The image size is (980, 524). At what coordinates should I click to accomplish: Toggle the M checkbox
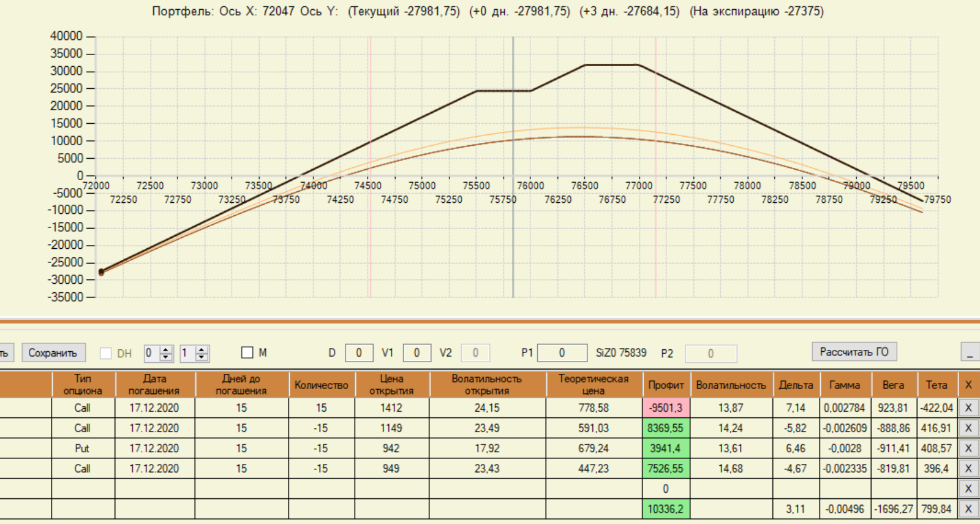tap(247, 352)
